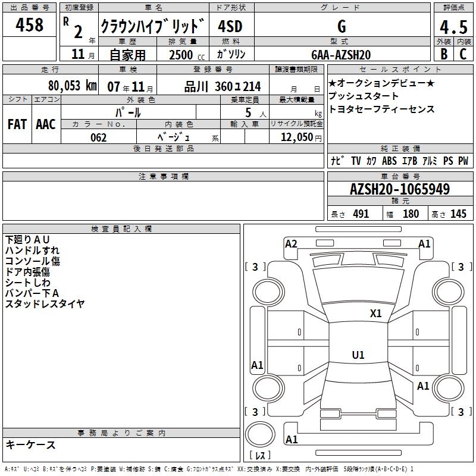Select the 4.5 evaluation score
476x476 pixels.
(x=453, y=27)
